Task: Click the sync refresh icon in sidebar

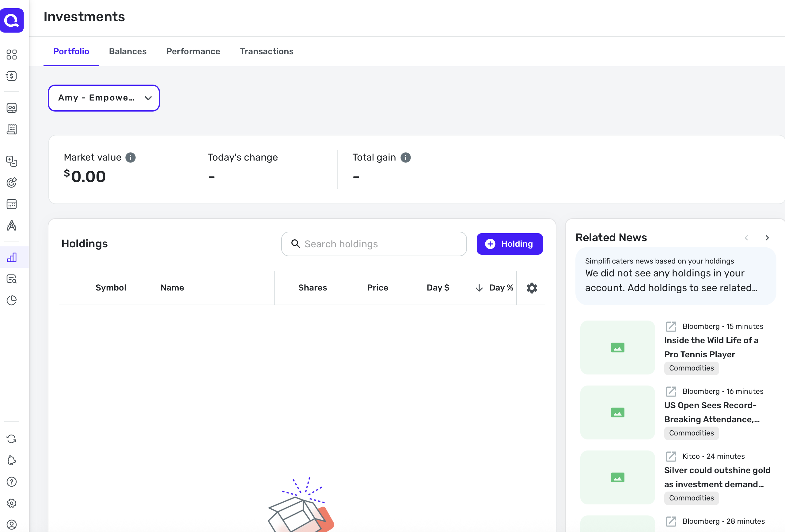Action: [x=11, y=439]
